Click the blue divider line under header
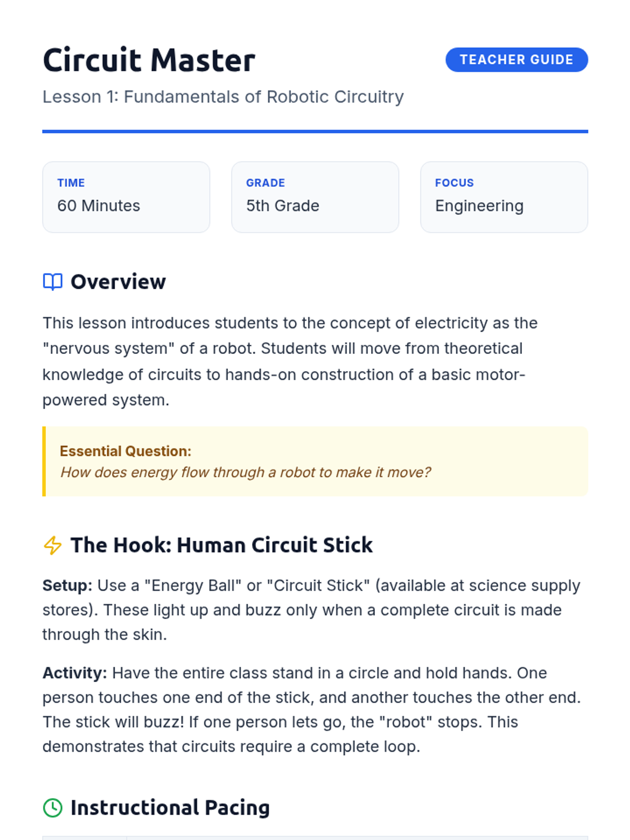The height and width of the screenshot is (840, 630). tap(315, 131)
